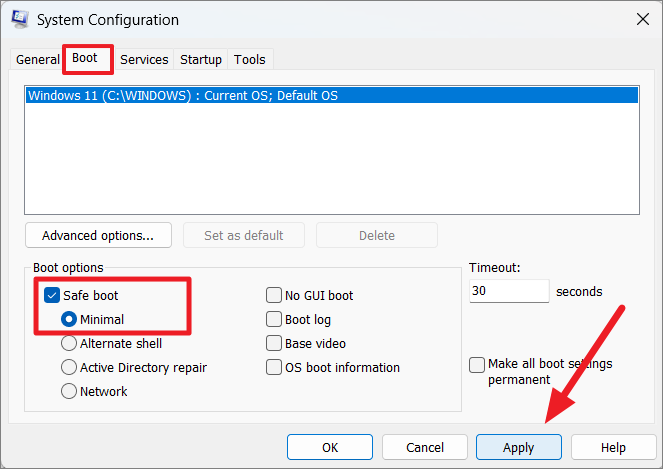Go to the Startup tab
The image size is (663, 469).
click(x=201, y=60)
